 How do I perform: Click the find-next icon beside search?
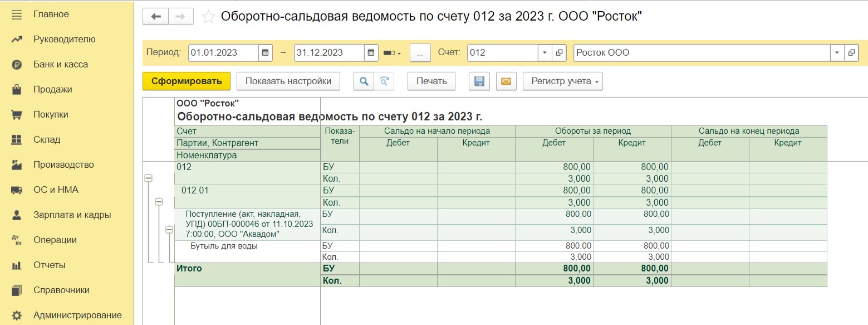tap(384, 81)
